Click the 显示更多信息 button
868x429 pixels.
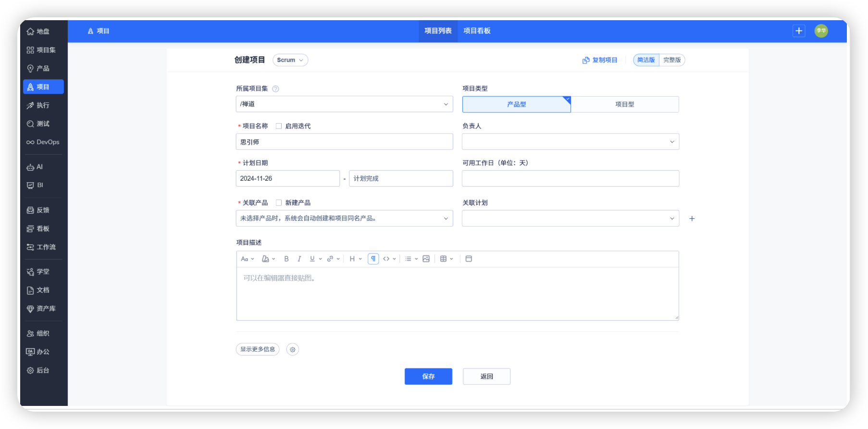point(258,349)
